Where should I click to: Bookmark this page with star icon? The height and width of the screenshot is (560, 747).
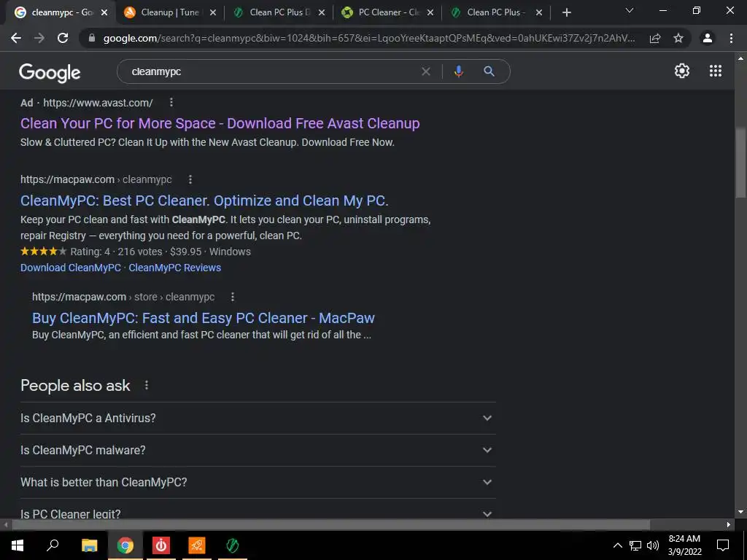click(678, 38)
